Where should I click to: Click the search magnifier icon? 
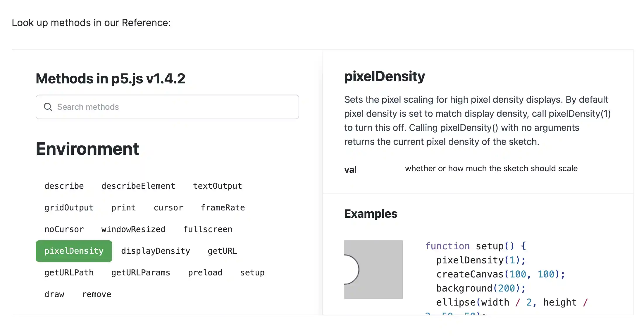point(48,107)
